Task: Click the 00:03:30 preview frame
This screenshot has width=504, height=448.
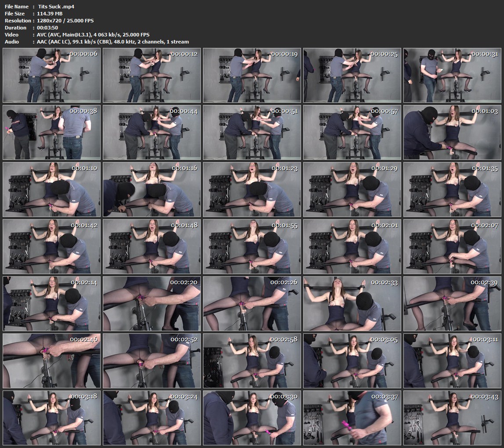Action: (252, 418)
